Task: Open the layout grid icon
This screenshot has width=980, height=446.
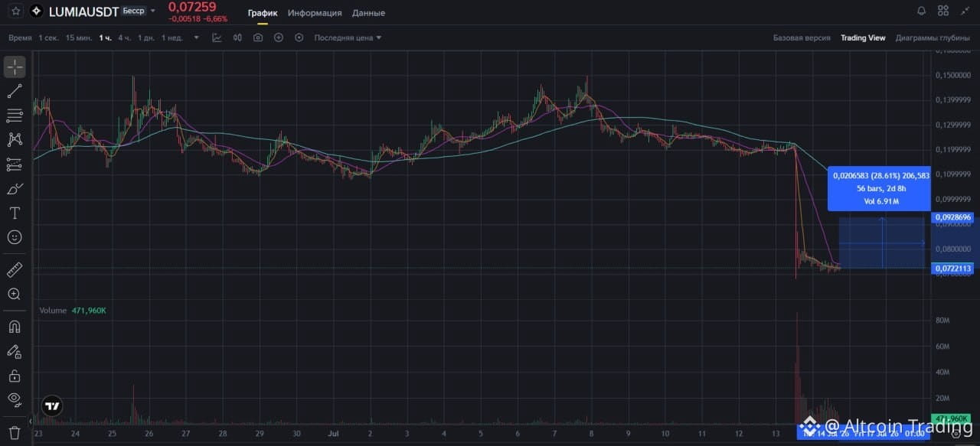Action: (943, 11)
